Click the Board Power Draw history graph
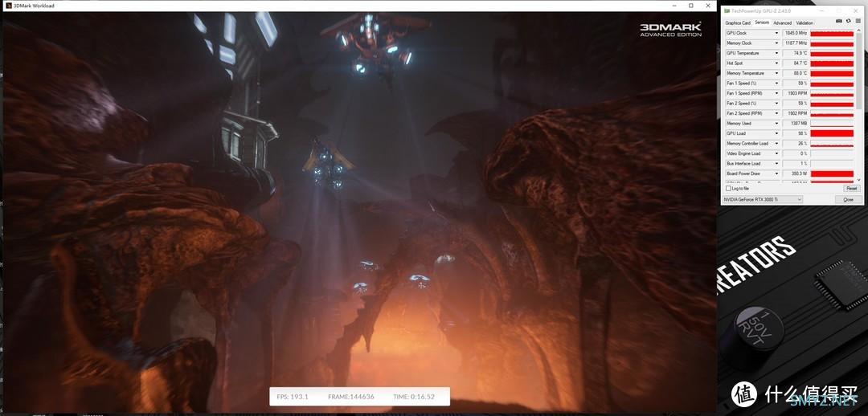868x416 pixels. [x=832, y=173]
